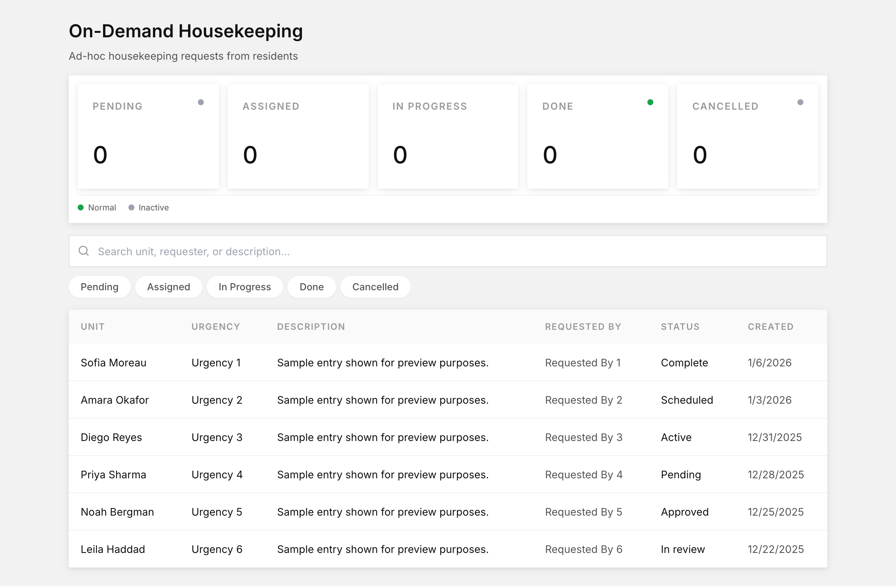Click the Ad-hoc housekeeping requests subtitle

coord(184,56)
